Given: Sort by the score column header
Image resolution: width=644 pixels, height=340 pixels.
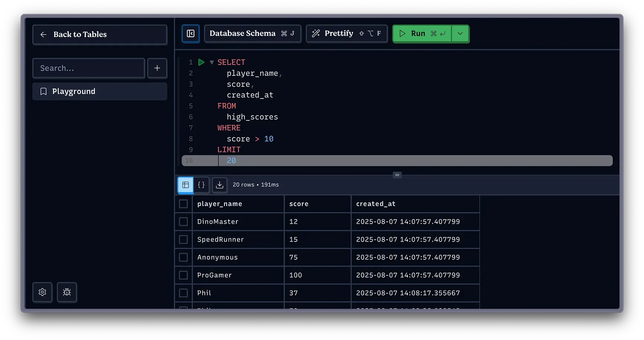Looking at the screenshot, I should pos(299,204).
